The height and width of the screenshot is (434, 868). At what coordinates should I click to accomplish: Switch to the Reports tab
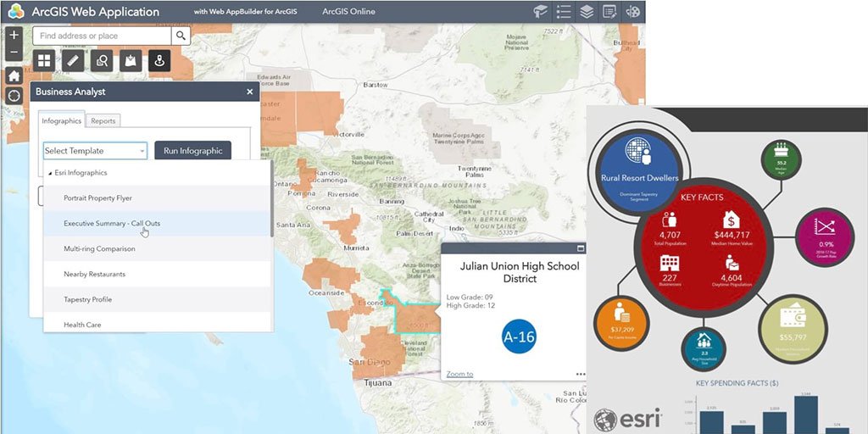[x=103, y=120]
